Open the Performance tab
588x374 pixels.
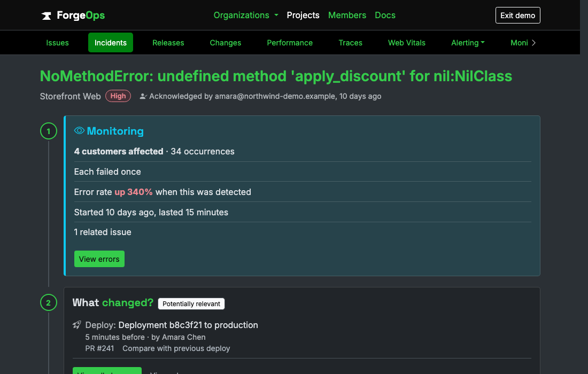click(290, 43)
